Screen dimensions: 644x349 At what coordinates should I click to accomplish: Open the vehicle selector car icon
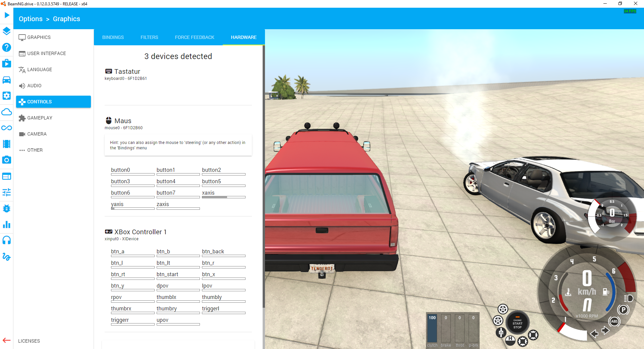tap(7, 80)
